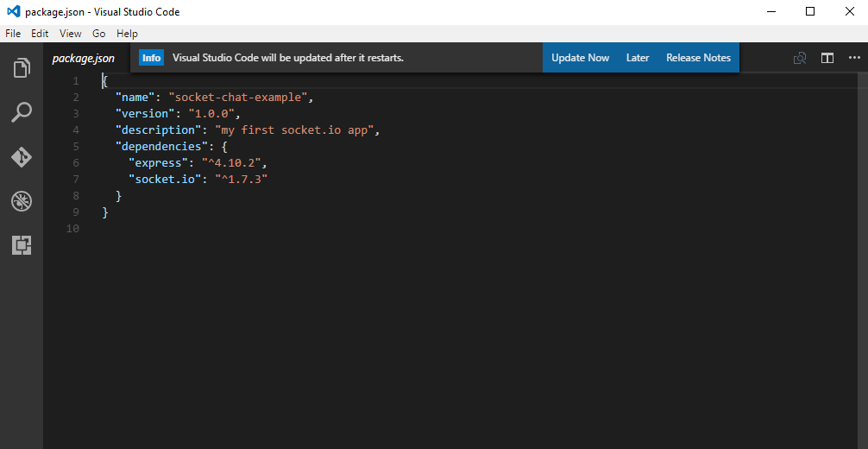The height and width of the screenshot is (449, 868).
Task: Click the Open Changes icon in editor toolbar
Action: pos(800,58)
